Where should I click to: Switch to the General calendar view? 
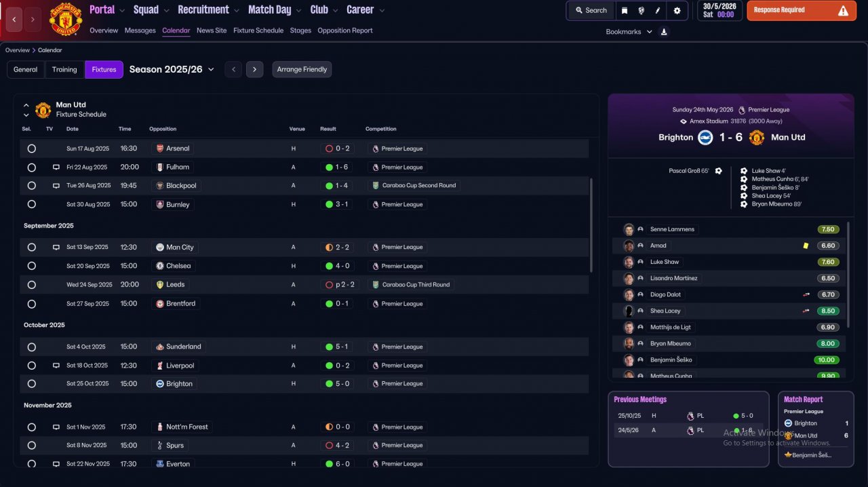click(26, 69)
